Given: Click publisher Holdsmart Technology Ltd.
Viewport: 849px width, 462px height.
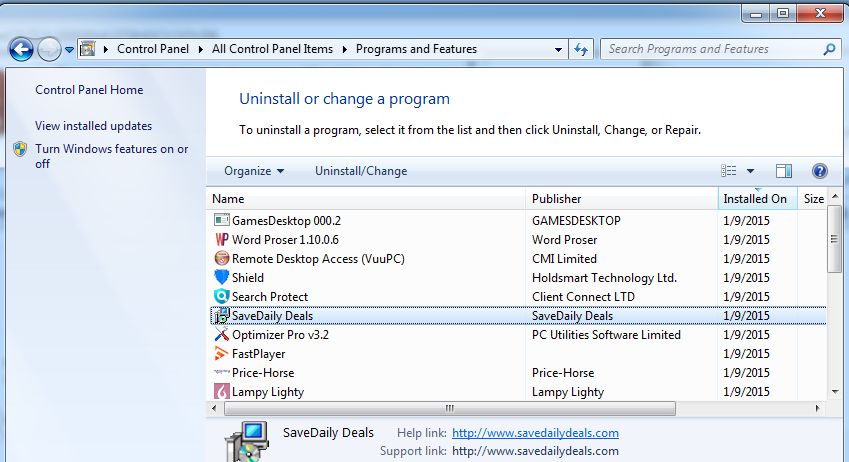Looking at the screenshot, I should [x=604, y=278].
